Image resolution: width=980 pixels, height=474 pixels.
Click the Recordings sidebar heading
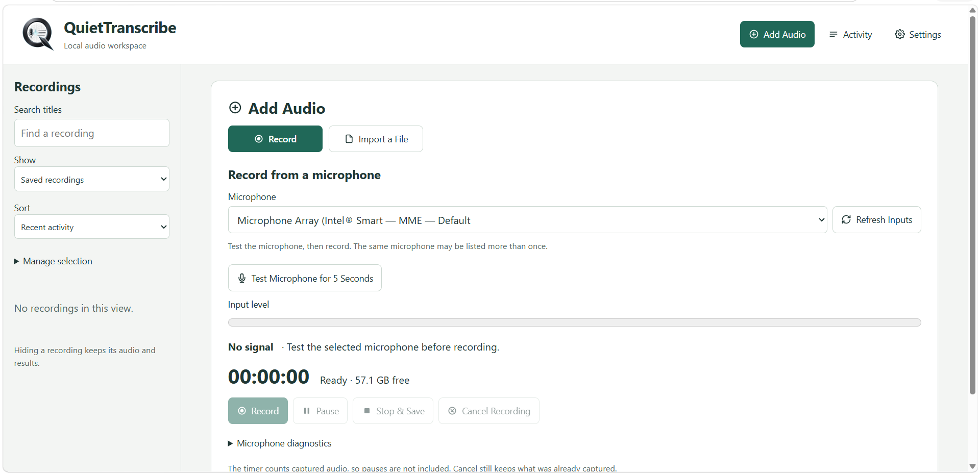47,87
